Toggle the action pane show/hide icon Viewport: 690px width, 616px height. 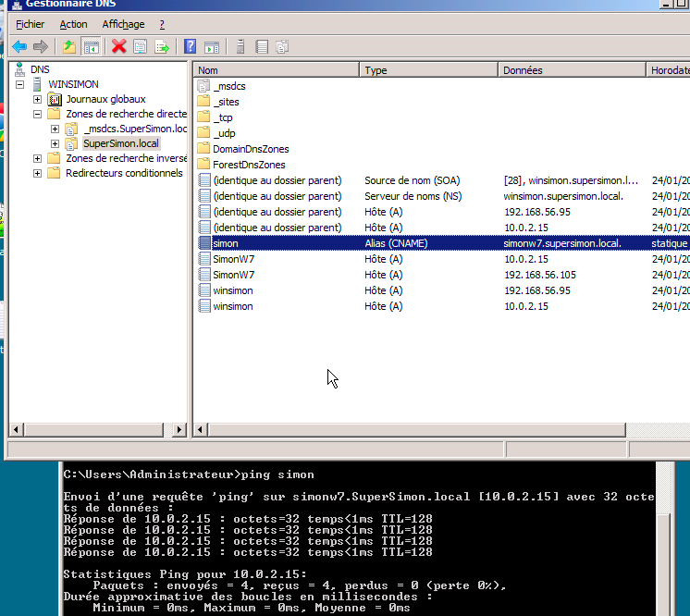tap(212, 46)
